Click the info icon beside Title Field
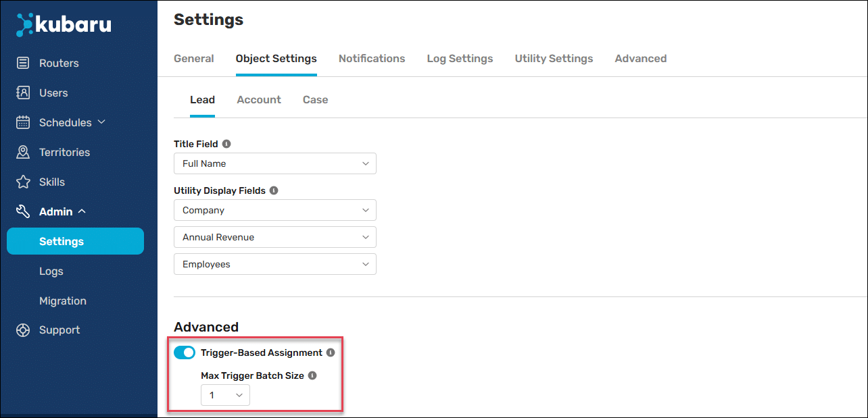 click(226, 144)
